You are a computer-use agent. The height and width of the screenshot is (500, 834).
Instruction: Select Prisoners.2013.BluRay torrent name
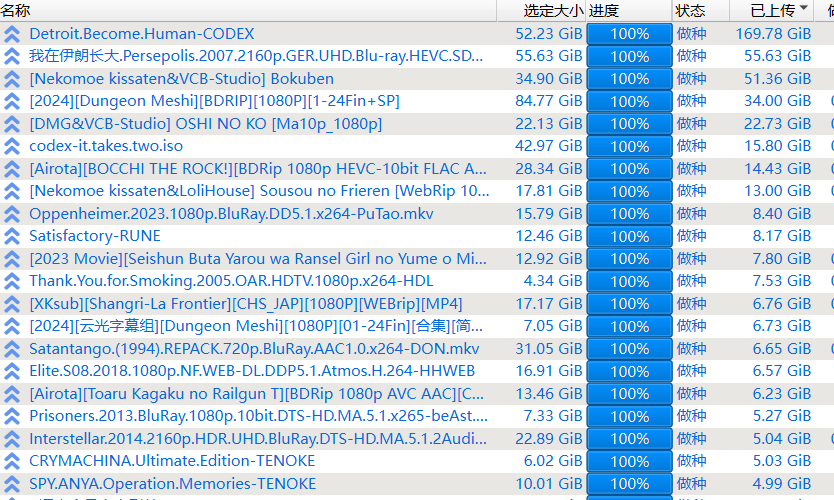click(258, 416)
